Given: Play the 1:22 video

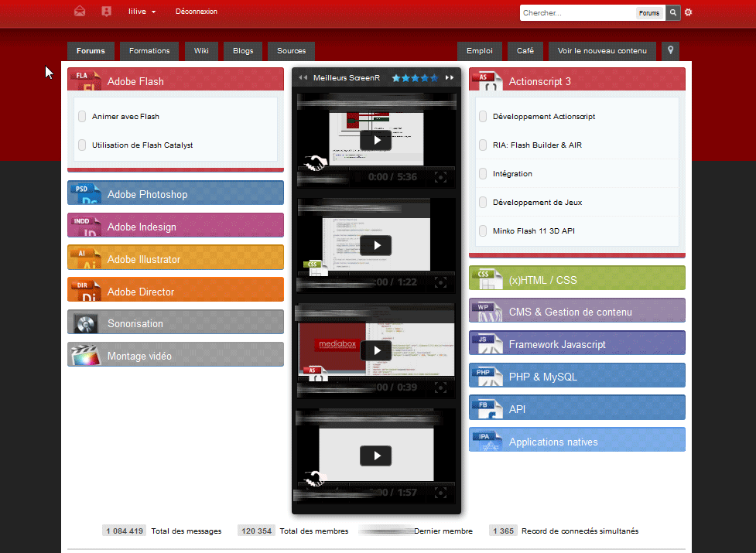Looking at the screenshot, I should [x=375, y=245].
